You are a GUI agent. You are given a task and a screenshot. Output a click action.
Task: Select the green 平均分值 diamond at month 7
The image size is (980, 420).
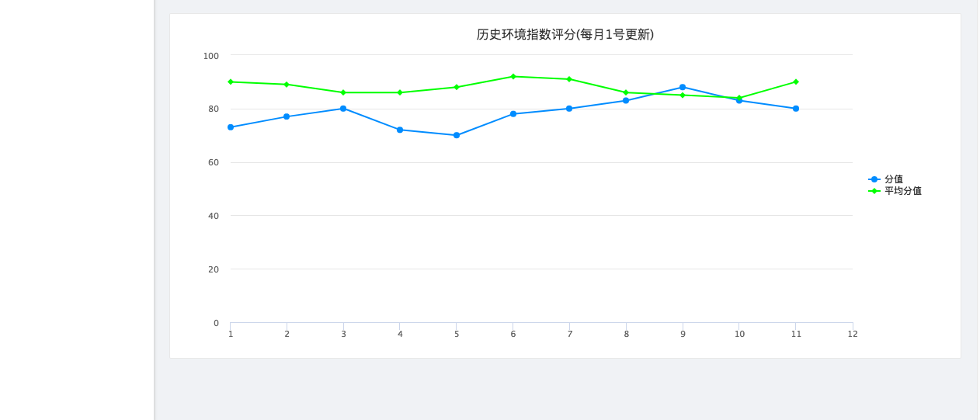coord(569,79)
